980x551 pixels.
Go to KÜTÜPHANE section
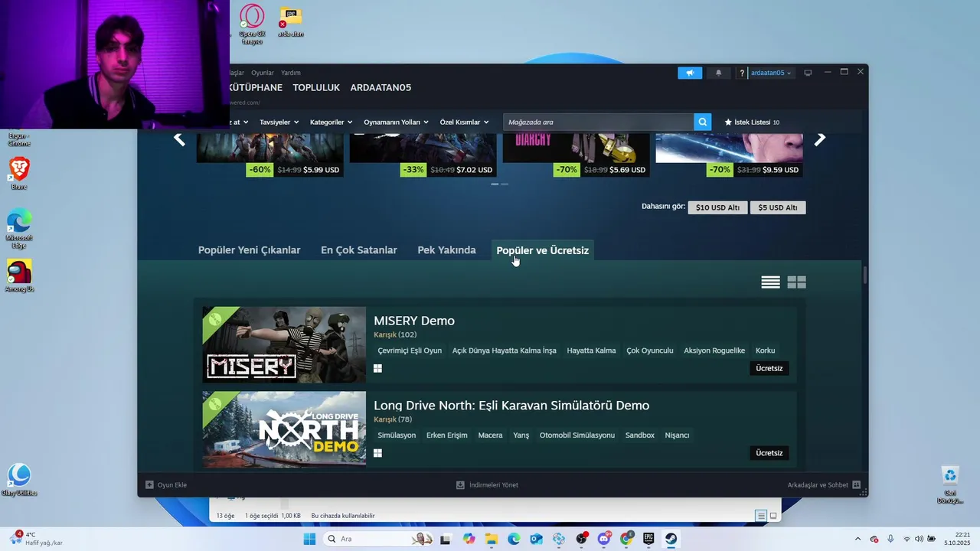coord(256,87)
